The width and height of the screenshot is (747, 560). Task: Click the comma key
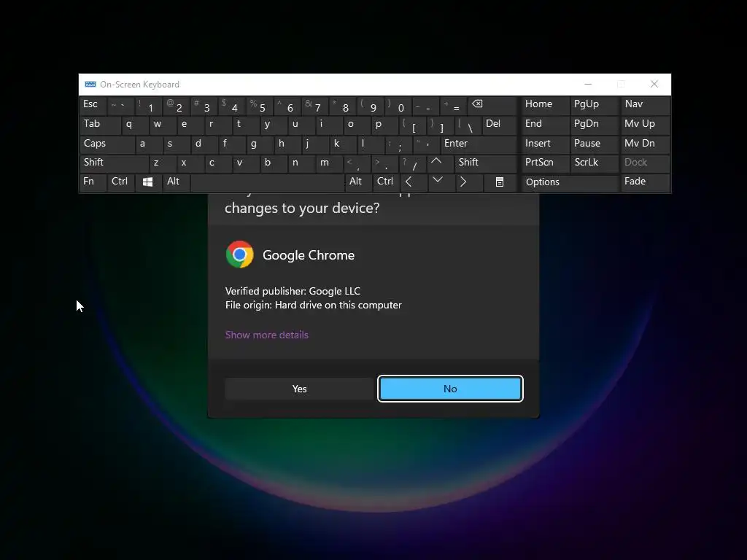coord(357,166)
